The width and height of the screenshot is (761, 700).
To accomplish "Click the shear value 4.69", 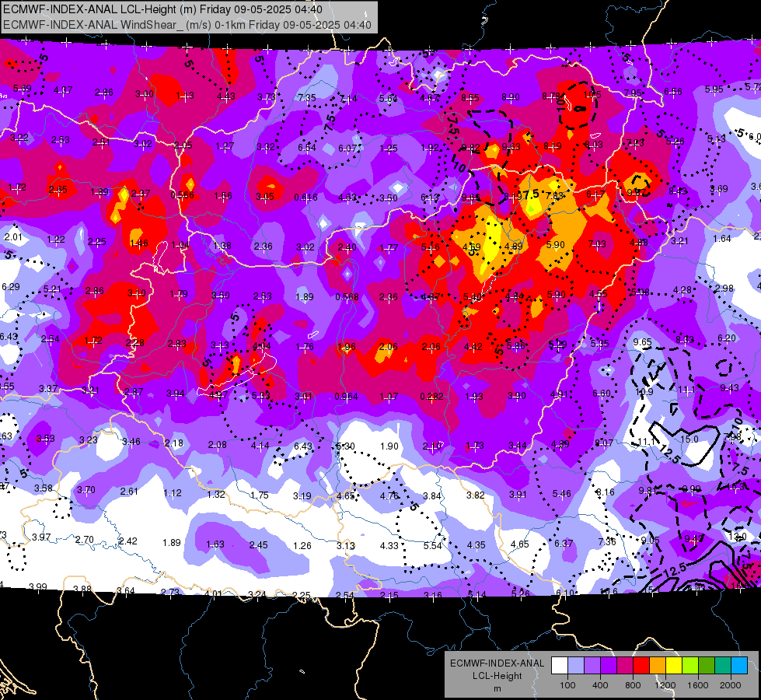I will [x=471, y=247].
